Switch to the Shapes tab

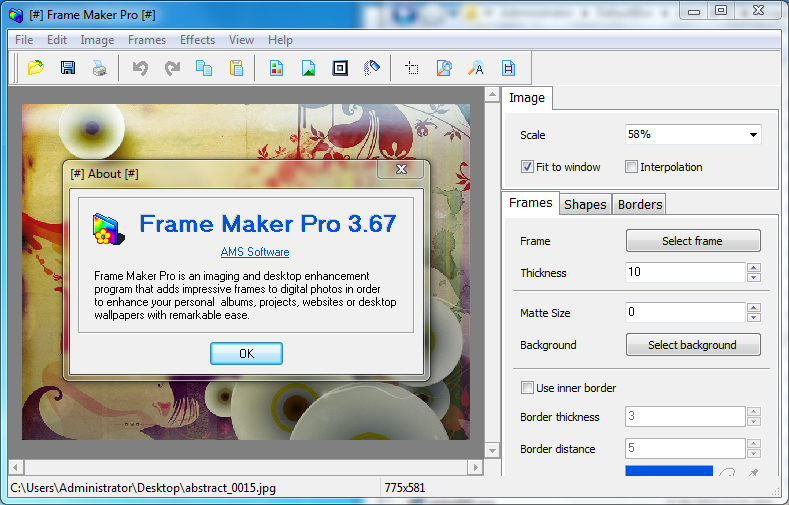click(x=585, y=204)
